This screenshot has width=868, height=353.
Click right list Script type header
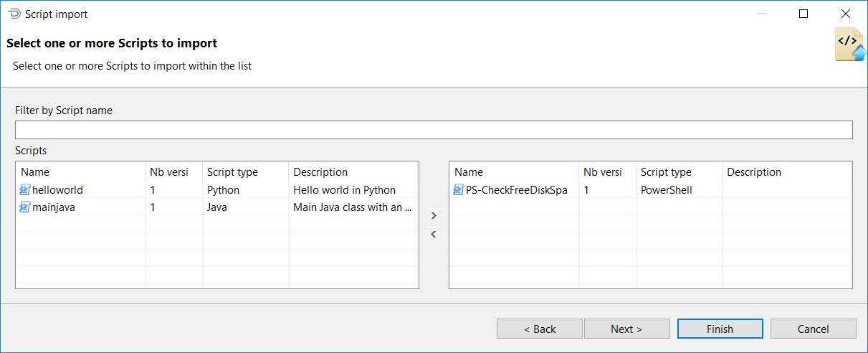click(x=679, y=172)
